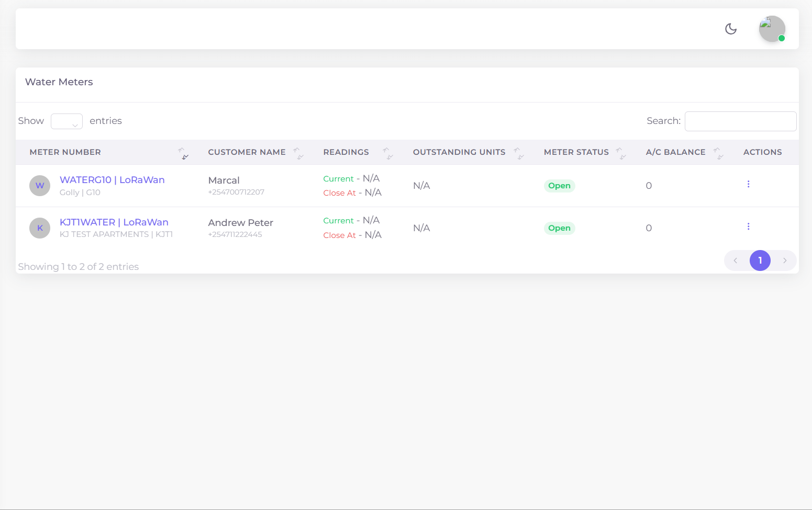Viewport: 812px width, 510px height.
Task: Sort by Meter Status column arrows
Action: (x=621, y=153)
